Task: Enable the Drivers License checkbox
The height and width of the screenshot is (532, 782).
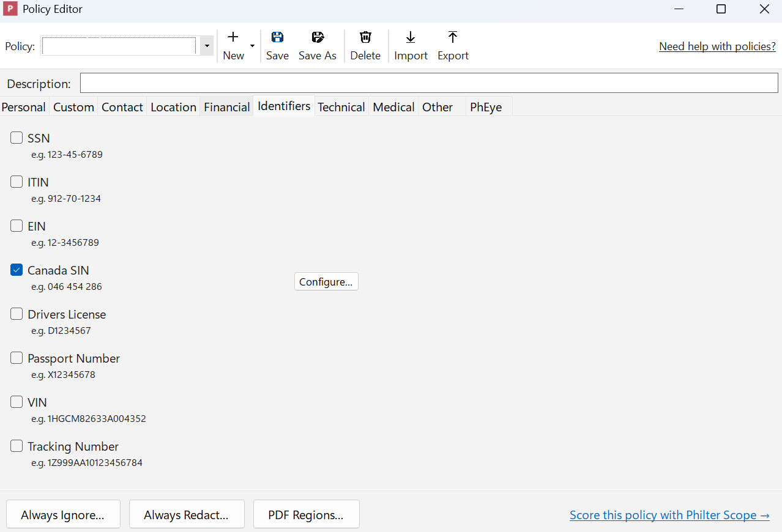Action: 17,314
